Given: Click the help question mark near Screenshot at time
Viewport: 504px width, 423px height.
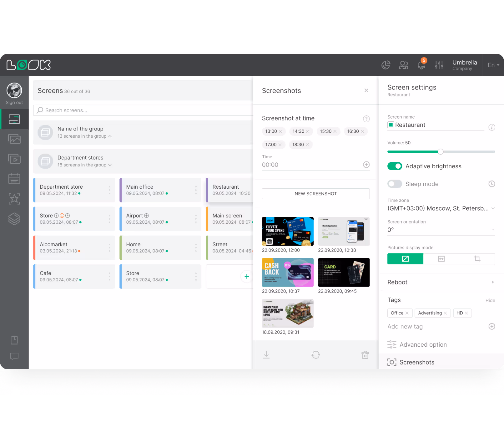Looking at the screenshot, I should (366, 119).
